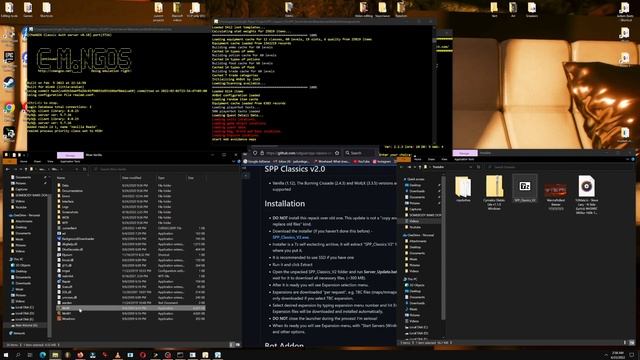
Task: Switch left Explorer to details view
Action: pos(232,345)
